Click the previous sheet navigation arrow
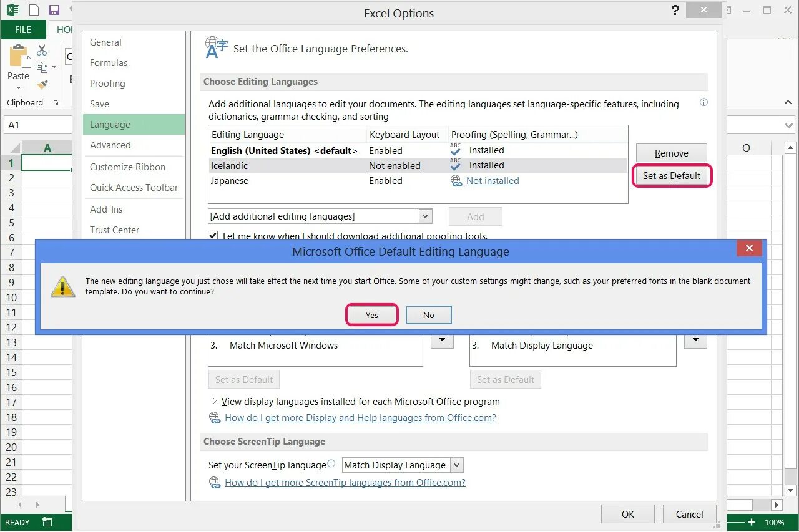The height and width of the screenshot is (532, 799). click(20, 504)
